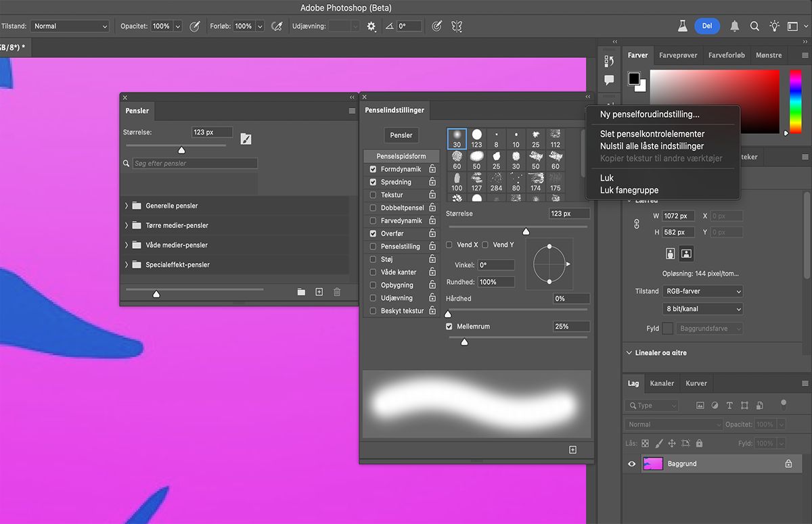Toggle brush settings icon beside Størrelse in Pensler
The image size is (812, 524).
[x=246, y=139]
